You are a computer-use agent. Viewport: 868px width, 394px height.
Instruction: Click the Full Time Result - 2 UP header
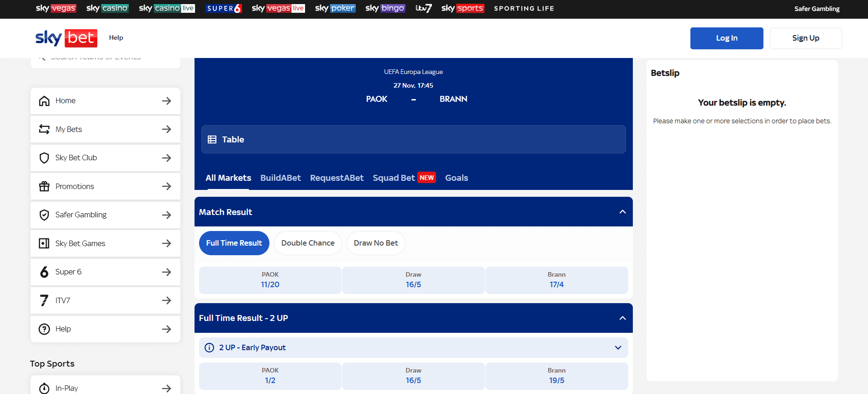point(414,318)
